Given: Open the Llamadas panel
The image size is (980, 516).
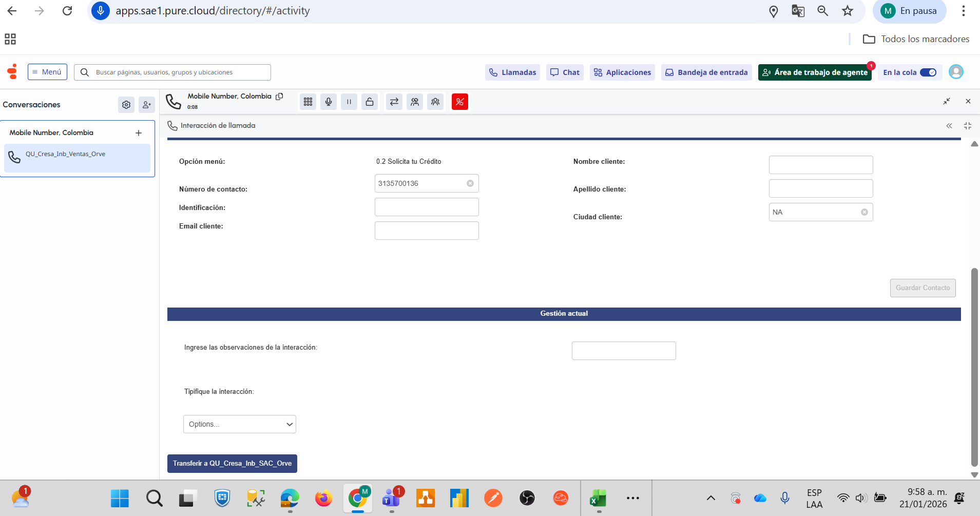Looking at the screenshot, I should pos(512,72).
